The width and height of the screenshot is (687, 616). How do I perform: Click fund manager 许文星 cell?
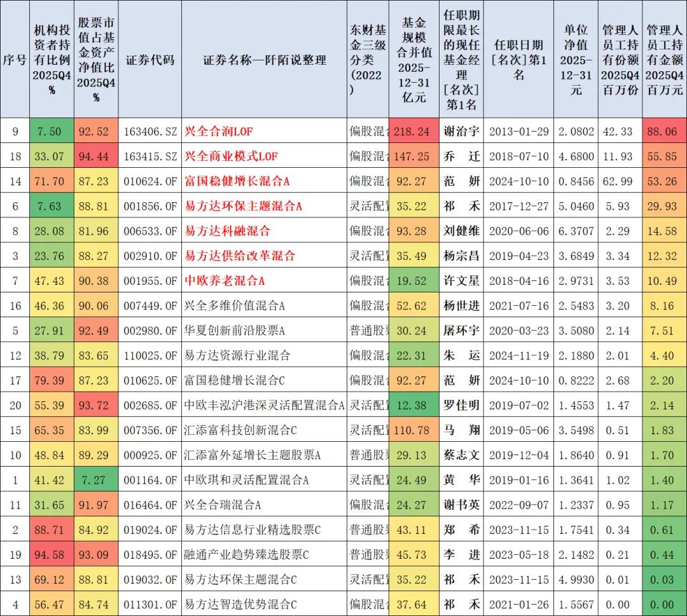pyautogui.click(x=461, y=280)
